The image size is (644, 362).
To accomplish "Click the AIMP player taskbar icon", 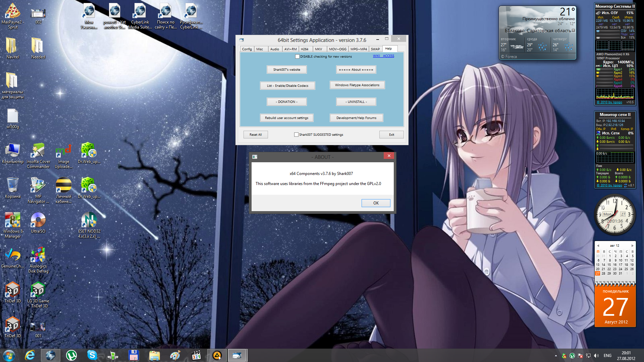I will [217, 355].
